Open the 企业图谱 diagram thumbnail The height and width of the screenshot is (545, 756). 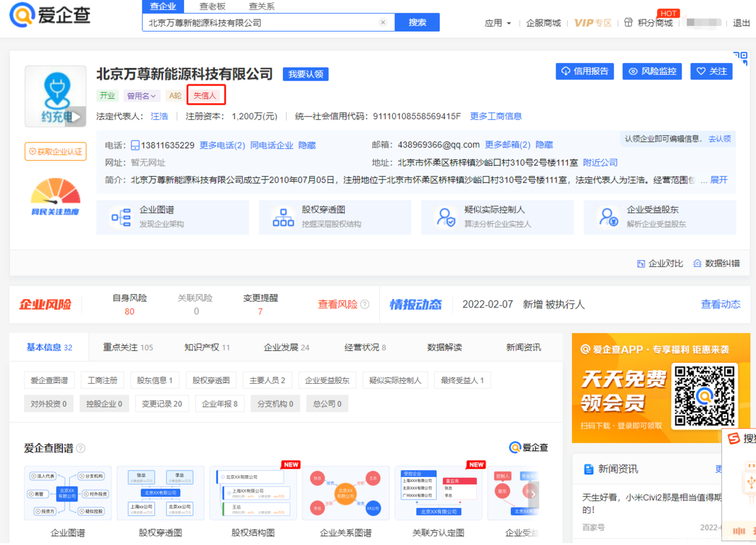(x=67, y=493)
